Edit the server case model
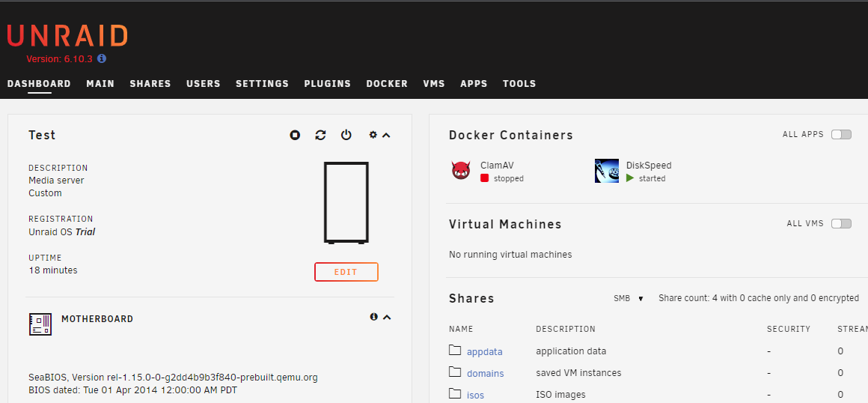The image size is (868, 403). click(346, 272)
